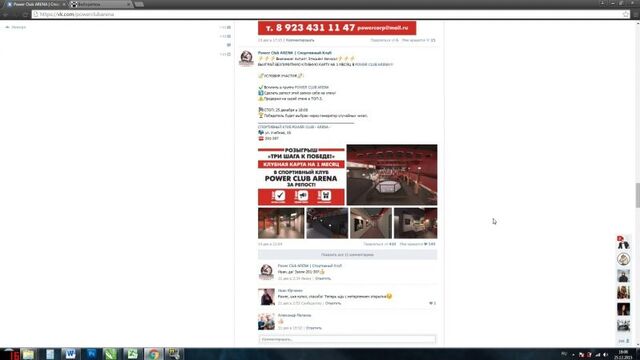Image resolution: width=640 pixels, height=360 pixels.
Task: Open Microsoft Word from the taskbar
Action: [70, 354]
